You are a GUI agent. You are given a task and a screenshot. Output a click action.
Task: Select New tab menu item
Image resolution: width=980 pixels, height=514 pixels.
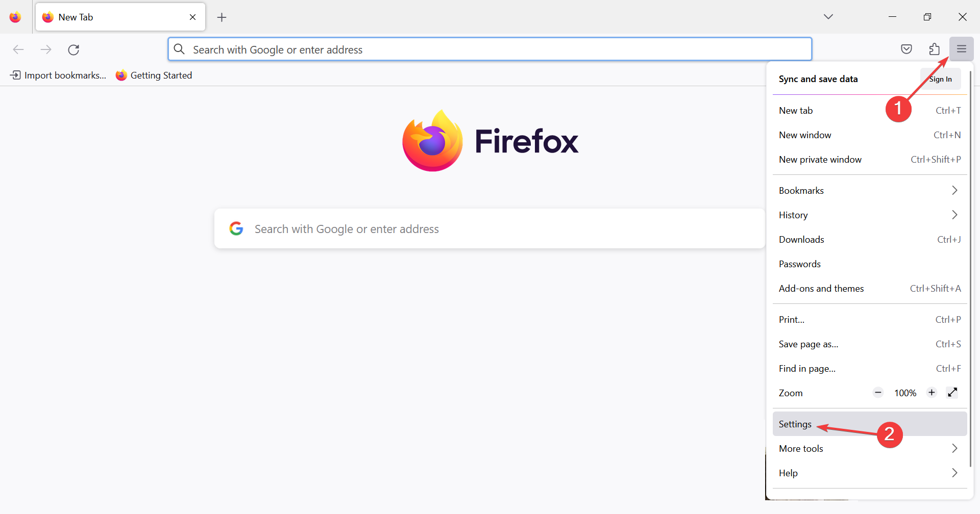point(870,111)
